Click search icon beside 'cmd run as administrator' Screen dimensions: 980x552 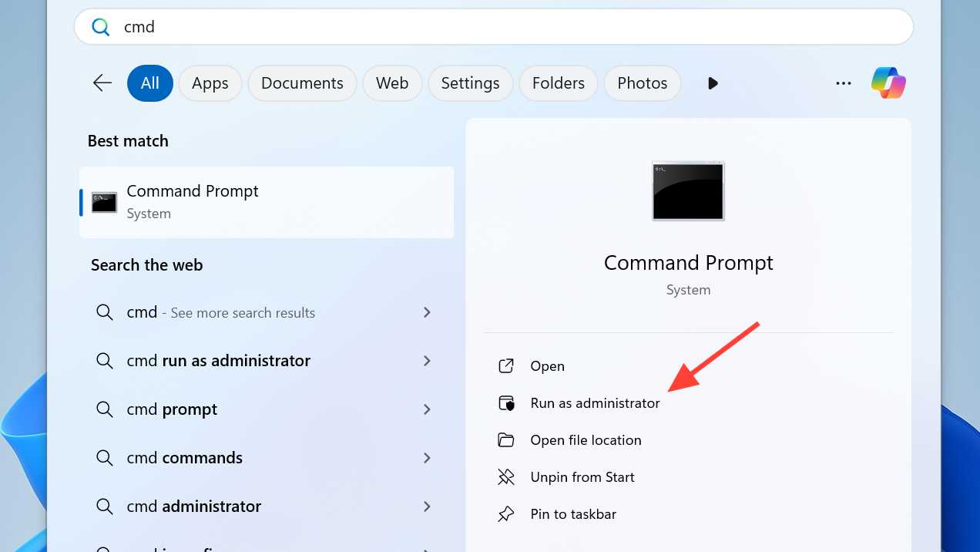[x=104, y=361]
